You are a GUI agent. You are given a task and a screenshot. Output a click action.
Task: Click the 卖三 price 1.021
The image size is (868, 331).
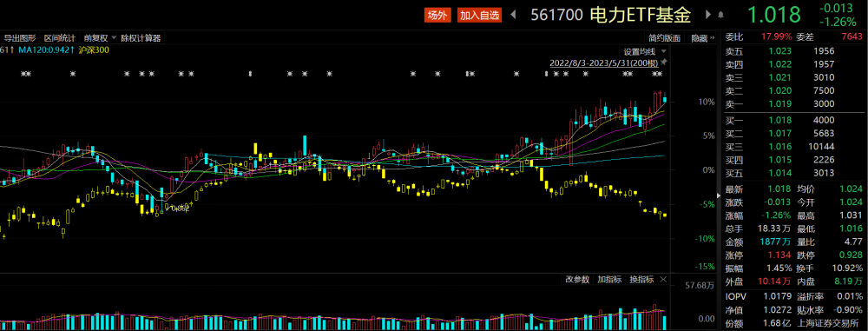[779, 77]
